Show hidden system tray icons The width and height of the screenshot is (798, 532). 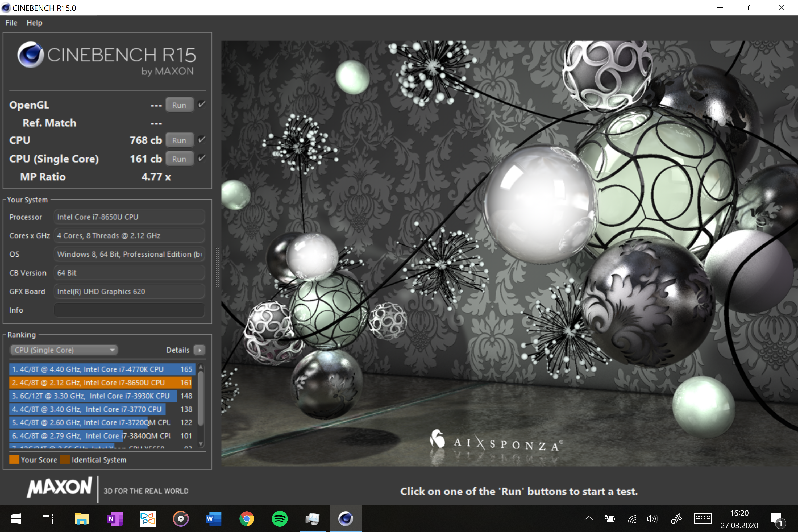tap(589, 518)
